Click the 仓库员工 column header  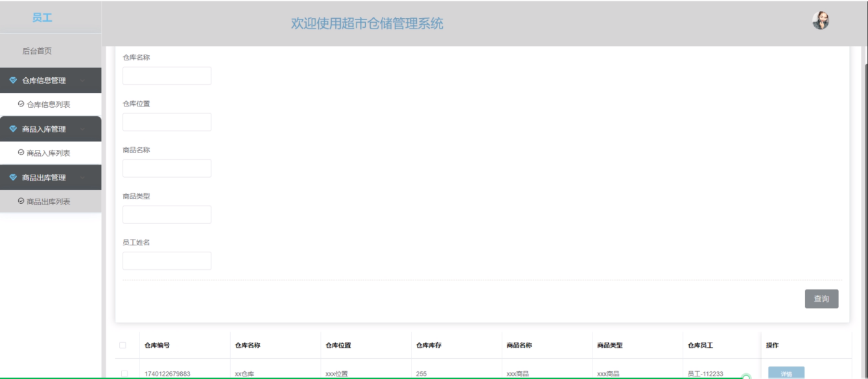click(x=701, y=345)
